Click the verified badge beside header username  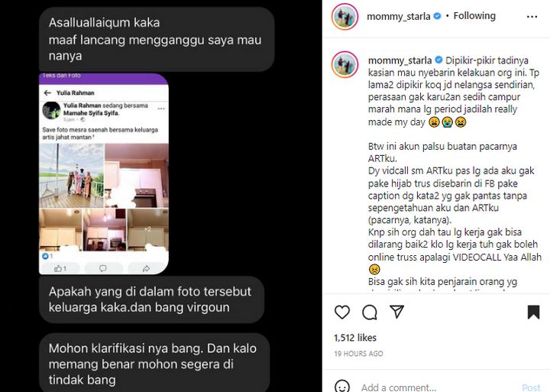coord(437,16)
